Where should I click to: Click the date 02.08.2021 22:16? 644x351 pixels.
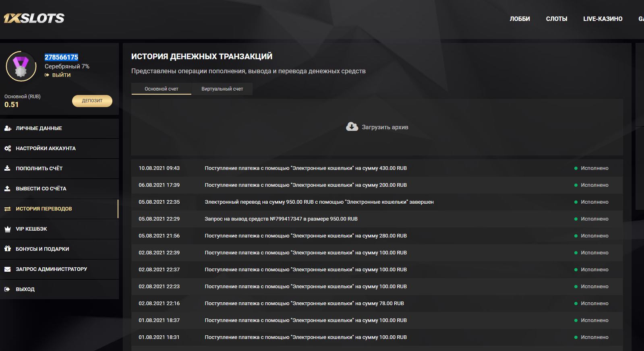pos(159,304)
